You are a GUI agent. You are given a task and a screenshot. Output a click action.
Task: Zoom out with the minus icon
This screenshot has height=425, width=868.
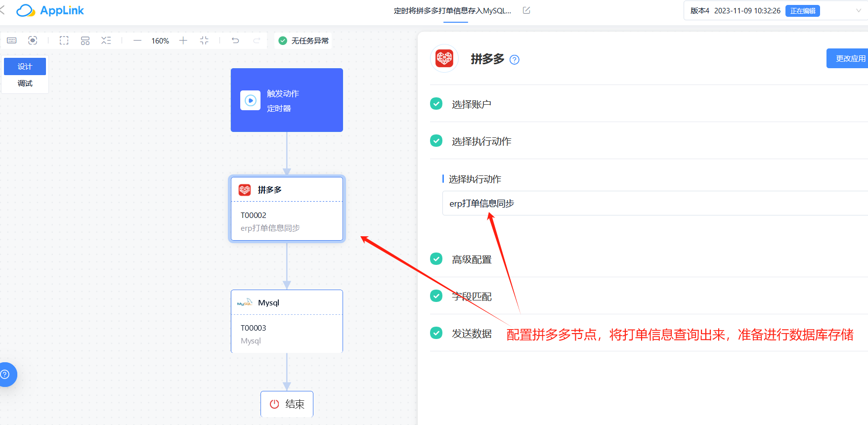(137, 41)
